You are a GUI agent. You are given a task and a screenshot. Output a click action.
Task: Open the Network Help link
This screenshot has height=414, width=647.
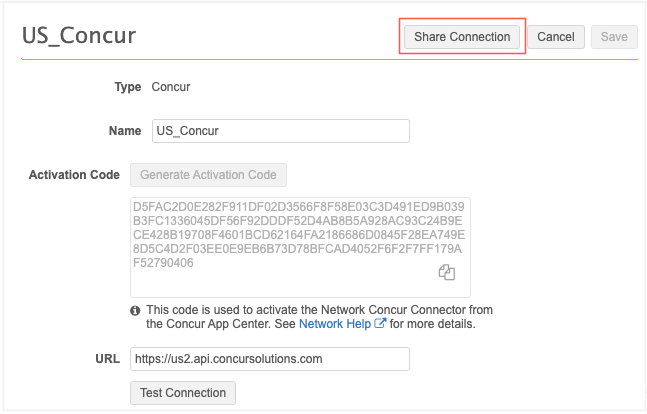coord(335,324)
